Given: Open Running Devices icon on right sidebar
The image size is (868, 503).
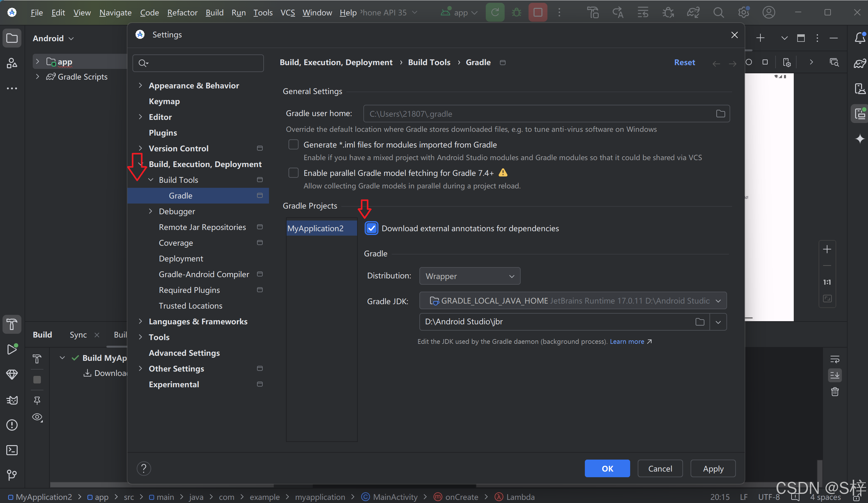Looking at the screenshot, I should (860, 114).
